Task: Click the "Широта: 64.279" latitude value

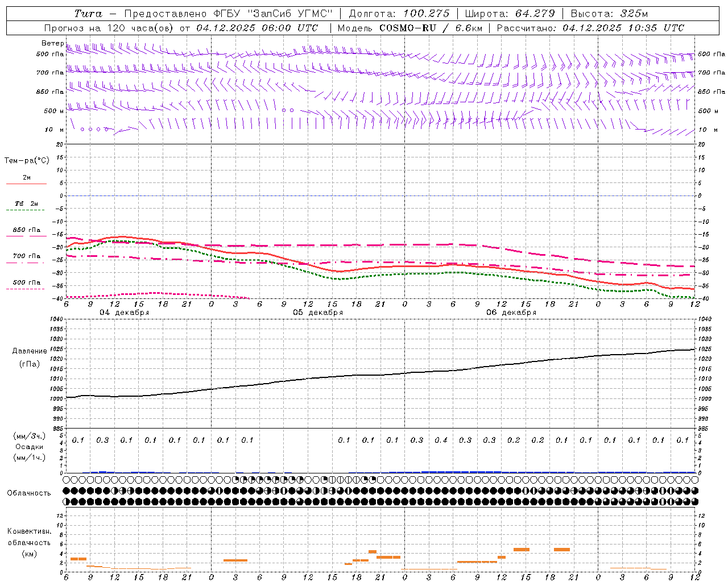Action: (x=510, y=14)
